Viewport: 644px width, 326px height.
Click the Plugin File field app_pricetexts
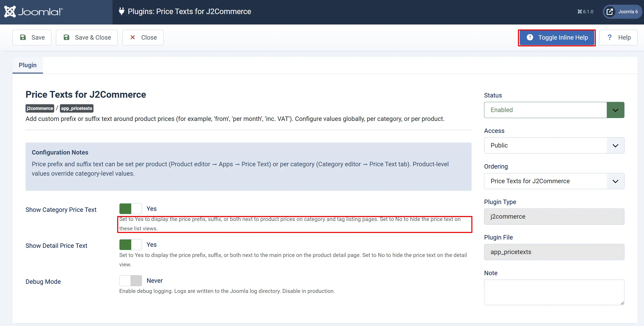(x=554, y=252)
